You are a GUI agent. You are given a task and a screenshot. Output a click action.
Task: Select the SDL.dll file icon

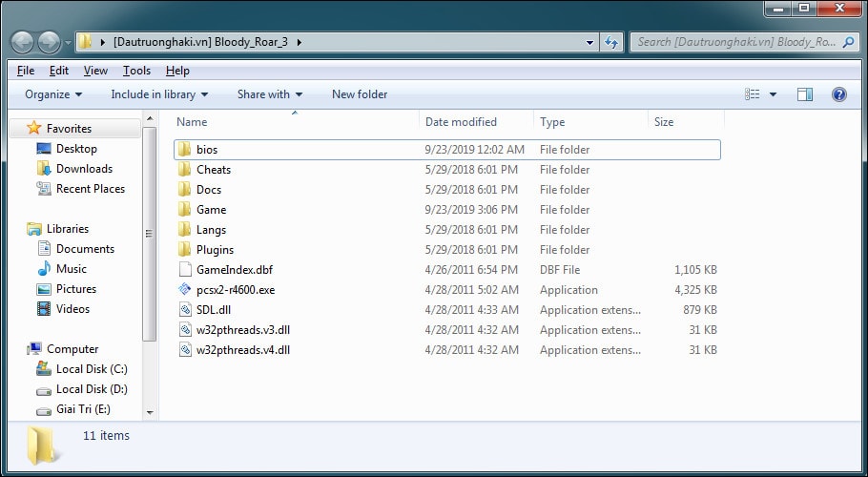pos(184,309)
